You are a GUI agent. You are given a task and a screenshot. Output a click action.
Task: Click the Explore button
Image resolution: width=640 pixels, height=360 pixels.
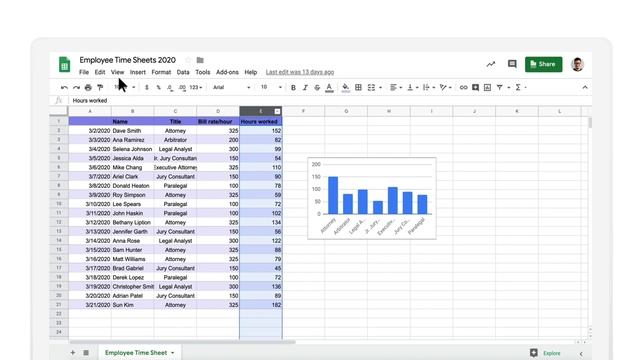tap(545, 353)
